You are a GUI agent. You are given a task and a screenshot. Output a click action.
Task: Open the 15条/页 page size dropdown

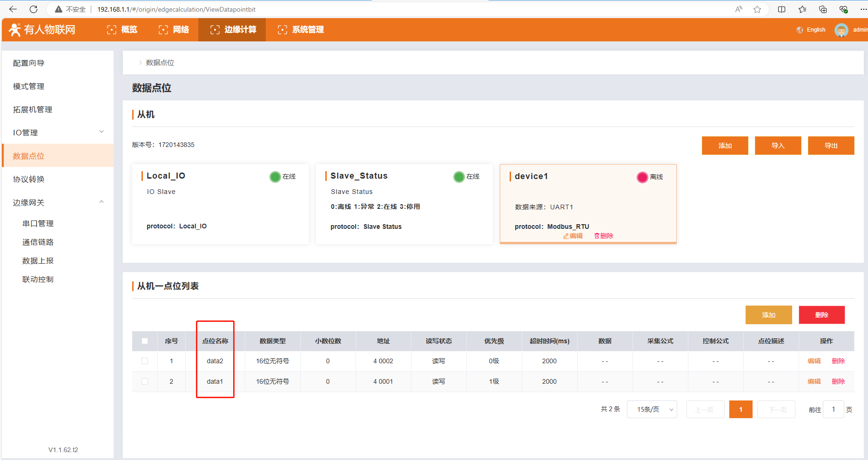pos(652,409)
